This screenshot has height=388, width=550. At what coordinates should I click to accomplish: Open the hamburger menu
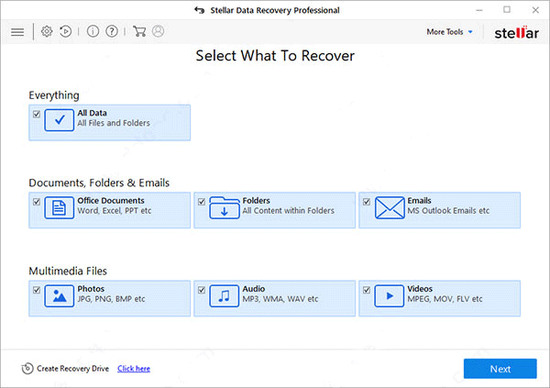pyautogui.click(x=18, y=32)
